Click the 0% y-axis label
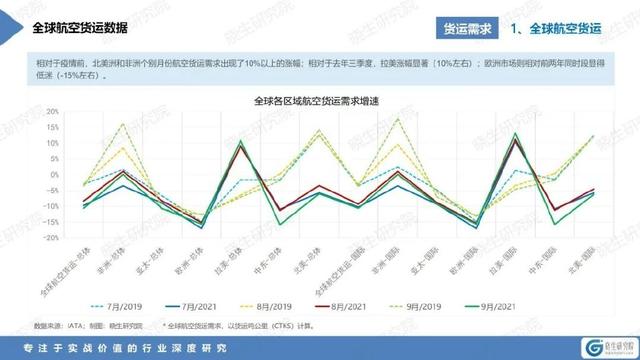Image resolution: width=640 pixels, height=360 pixels. pyautogui.click(x=54, y=175)
